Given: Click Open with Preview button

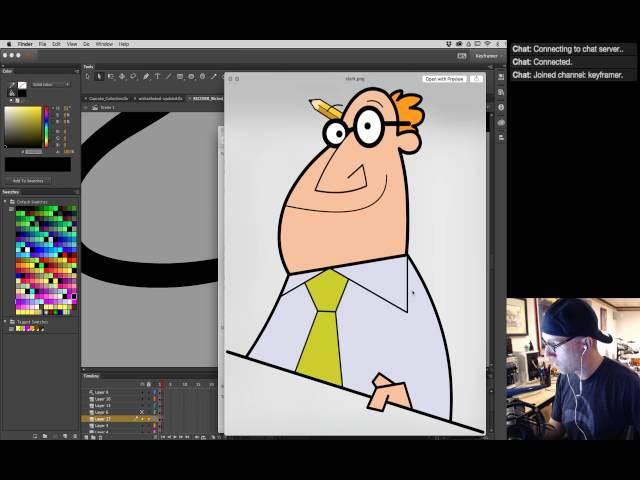Looking at the screenshot, I should pyautogui.click(x=444, y=79).
